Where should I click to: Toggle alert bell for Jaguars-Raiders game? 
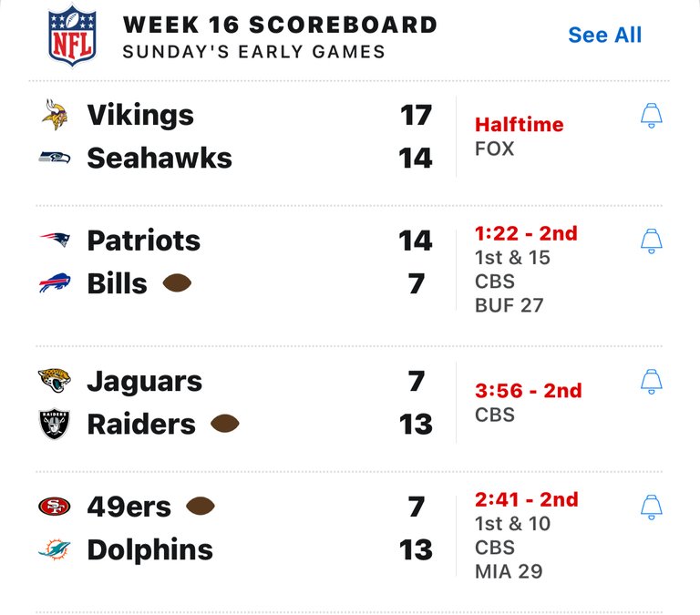pyautogui.click(x=652, y=381)
